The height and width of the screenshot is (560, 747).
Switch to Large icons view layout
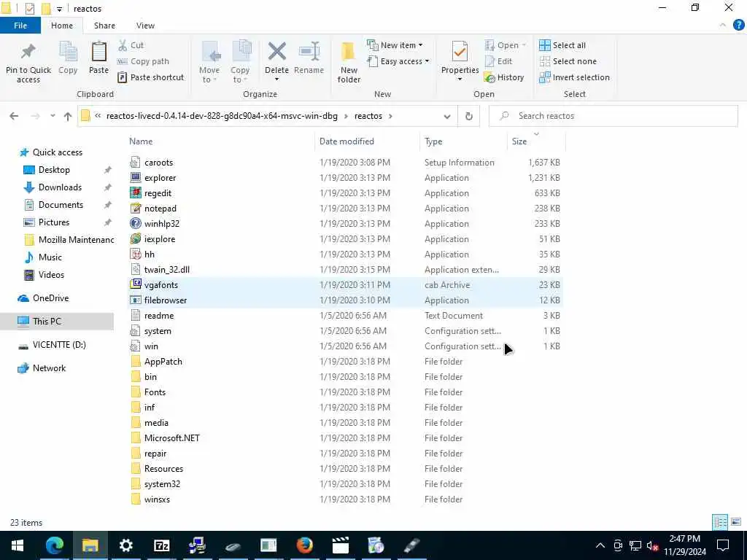coord(736,522)
